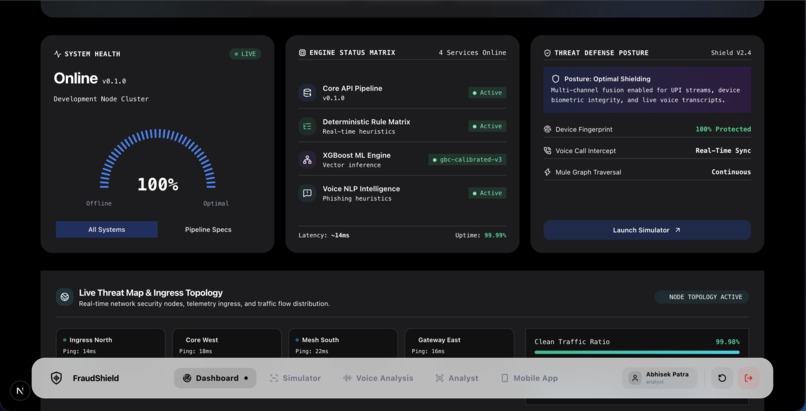Click the Posture Optimal Shielding shield icon
The width and height of the screenshot is (806, 411).
556,79
